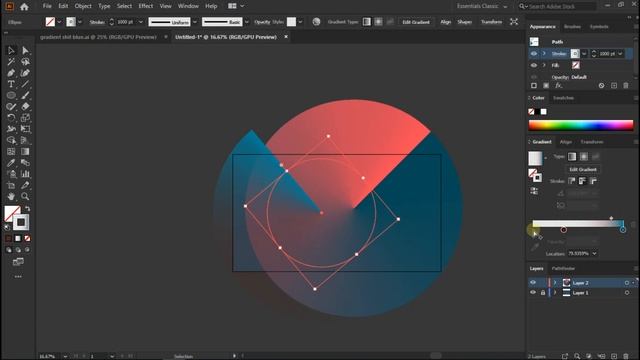
Task: Expand Stroke row in Appearance panel
Action: point(544,53)
